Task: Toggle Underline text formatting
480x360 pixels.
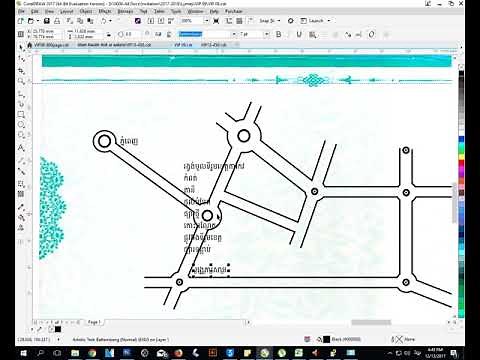Action: click(x=299, y=34)
